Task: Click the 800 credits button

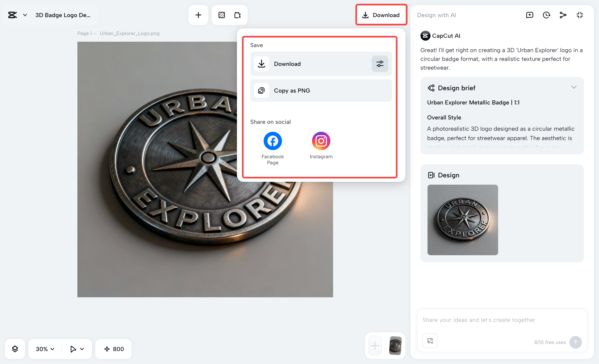Action: coord(114,349)
